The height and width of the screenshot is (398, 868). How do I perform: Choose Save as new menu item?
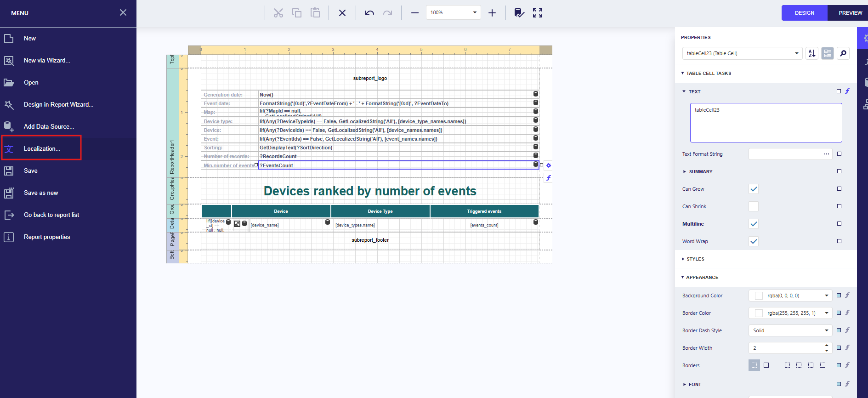41,193
